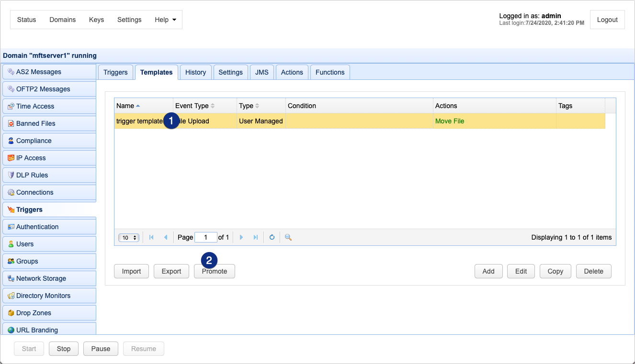Image resolution: width=635 pixels, height=364 pixels.
Task: Go to first page of templates
Action: 151,237
